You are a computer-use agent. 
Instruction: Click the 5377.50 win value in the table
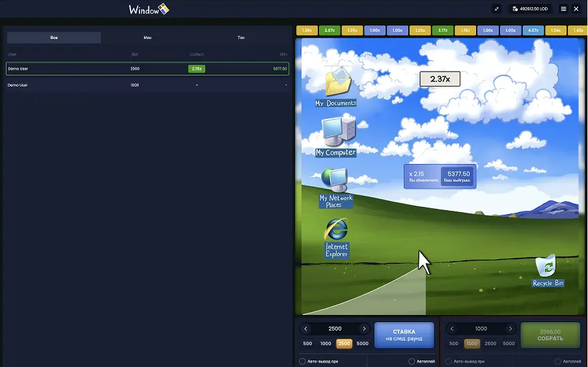pos(280,68)
